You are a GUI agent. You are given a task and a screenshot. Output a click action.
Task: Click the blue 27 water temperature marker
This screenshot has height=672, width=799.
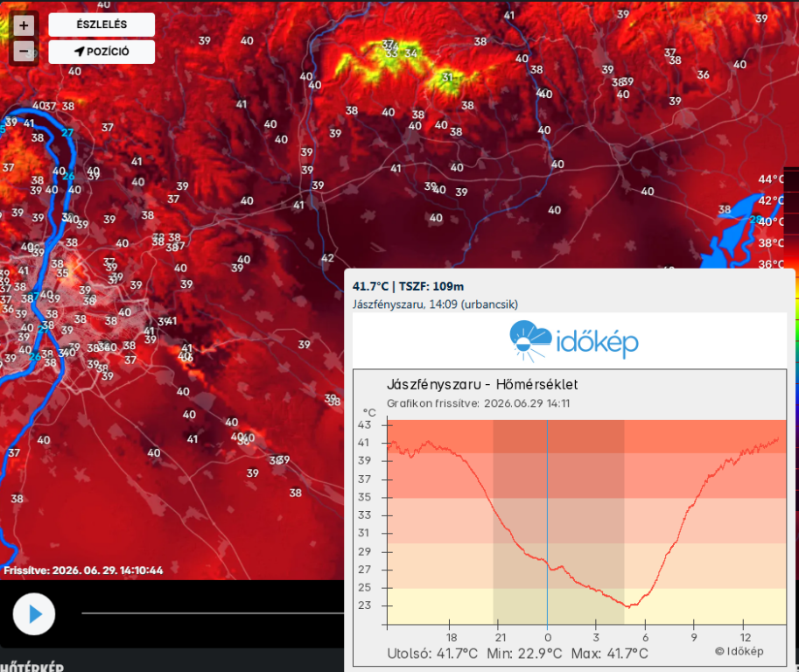pos(67,133)
